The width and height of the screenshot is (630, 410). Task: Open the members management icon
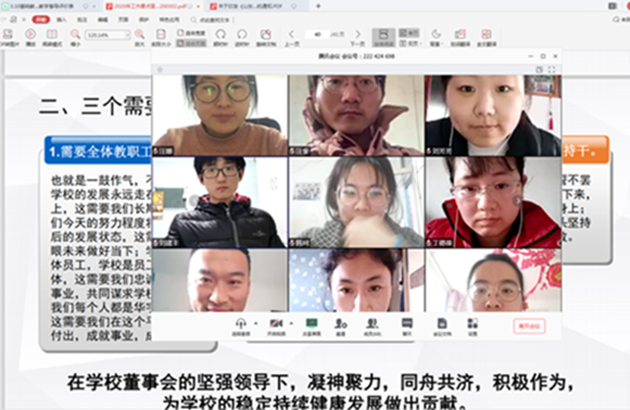pyautogui.click(x=372, y=323)
